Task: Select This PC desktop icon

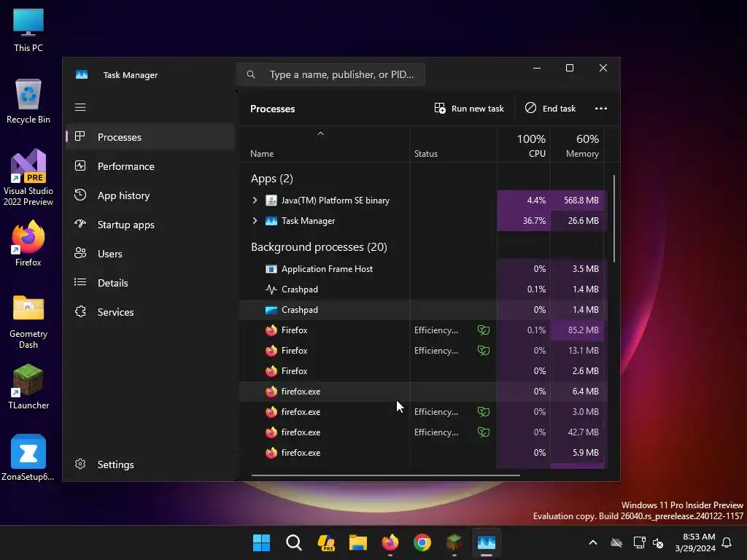Action: [x=28, y=31]
